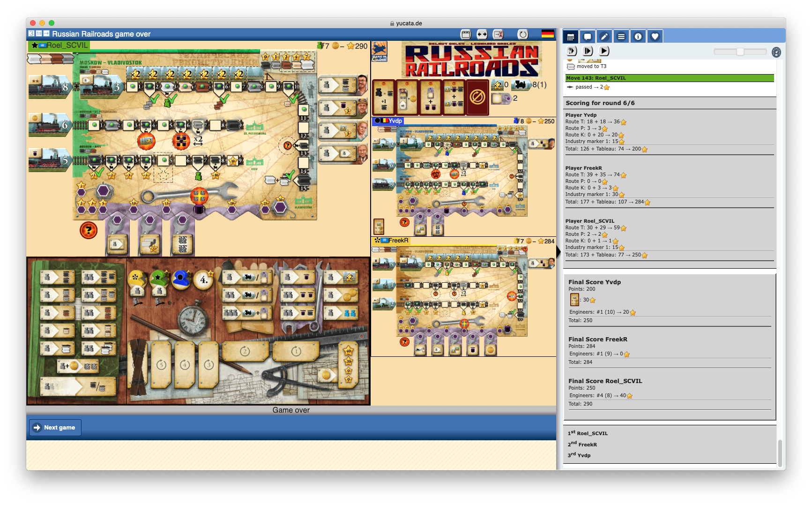
Task: Click the green worker token on main board
Action: tap(158, 279)
